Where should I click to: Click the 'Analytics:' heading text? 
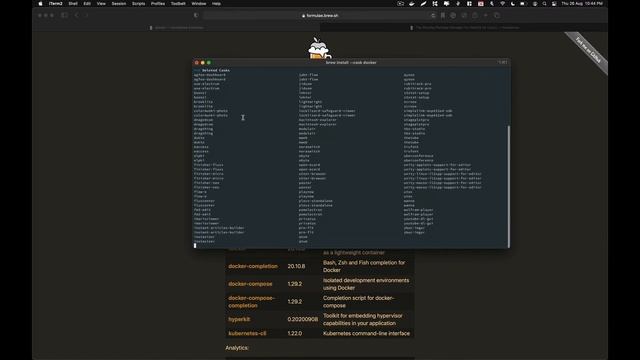tap(237, 348)
